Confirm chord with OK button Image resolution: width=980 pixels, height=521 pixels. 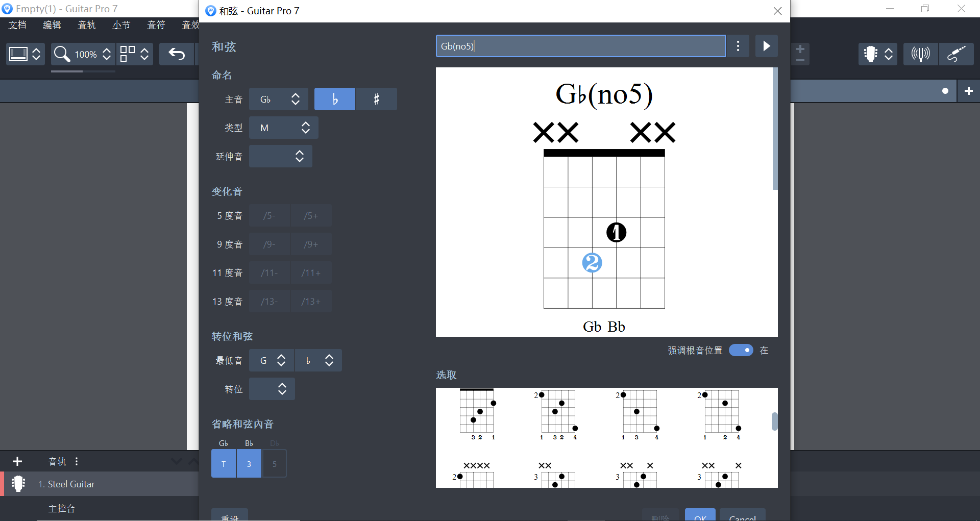tap(699, 516)
